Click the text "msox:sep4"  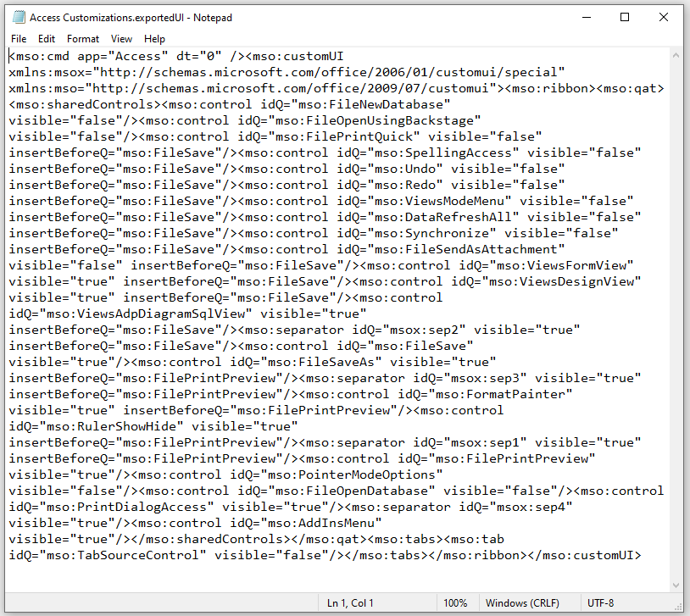pos(531,507)
